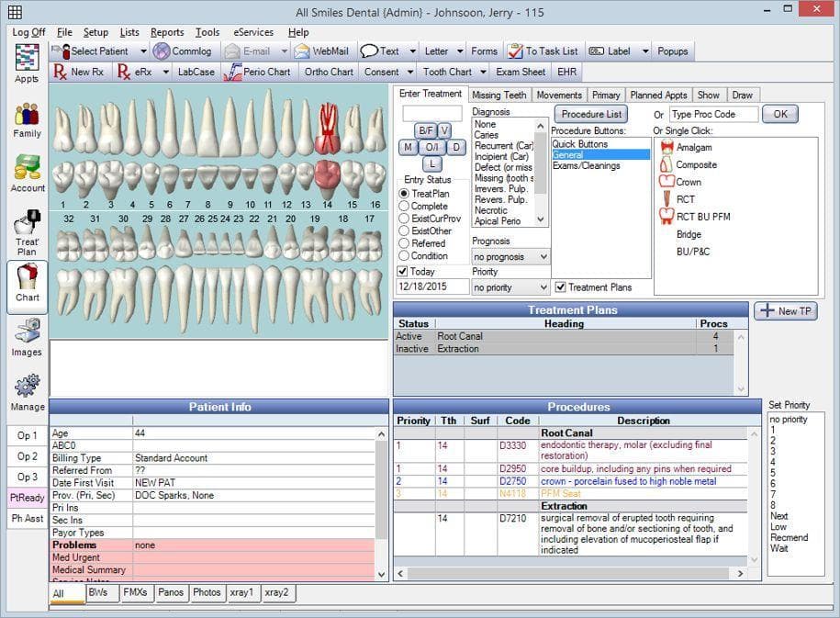The image size is (840, 618).
Task: Click the Procedure List button
Action: tap(591, 114)
